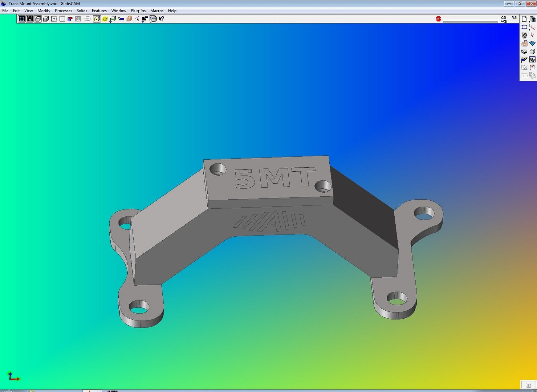Click the VS1 label
The height and width of the screenshot is (392, 537).
pos(514,17)
